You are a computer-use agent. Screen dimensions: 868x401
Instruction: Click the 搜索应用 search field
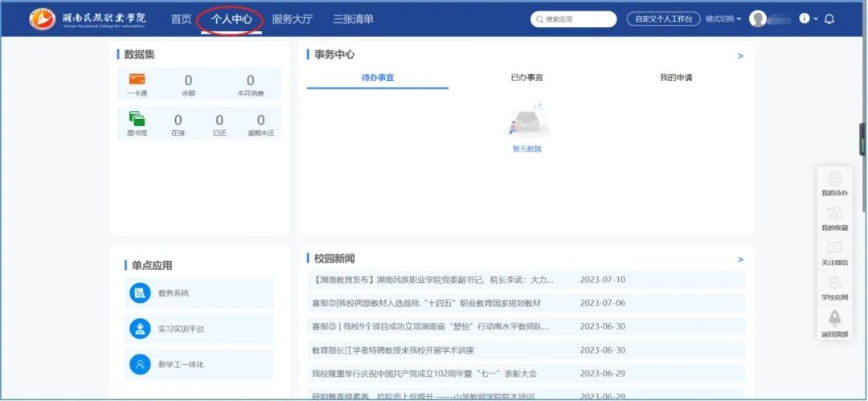tap(571, 18)
